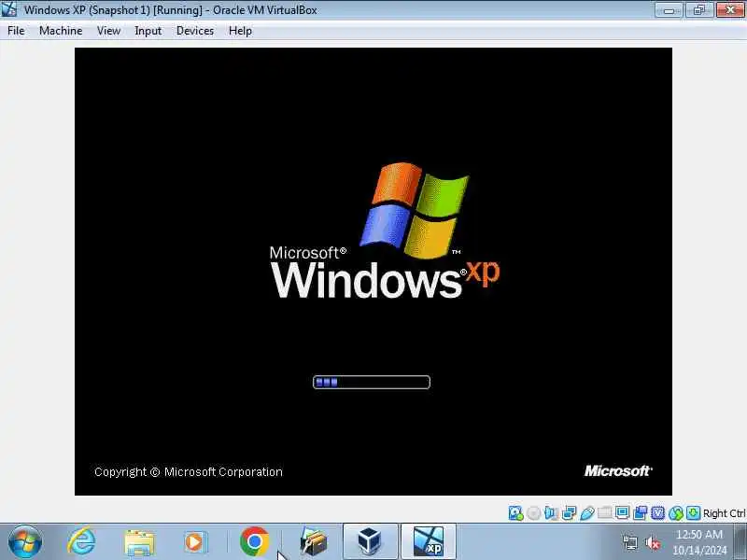
Task: Click the Show desktop strip at taskbar end
Action: pos(740,542)
